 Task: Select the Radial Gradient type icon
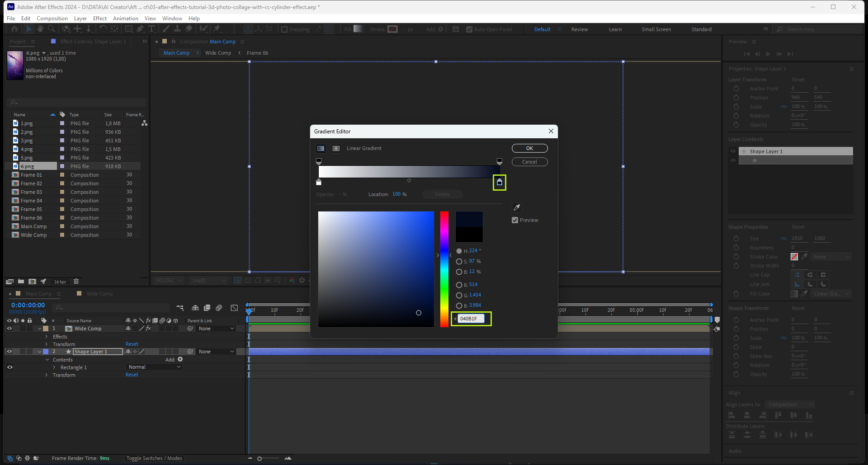pos(336,148)
